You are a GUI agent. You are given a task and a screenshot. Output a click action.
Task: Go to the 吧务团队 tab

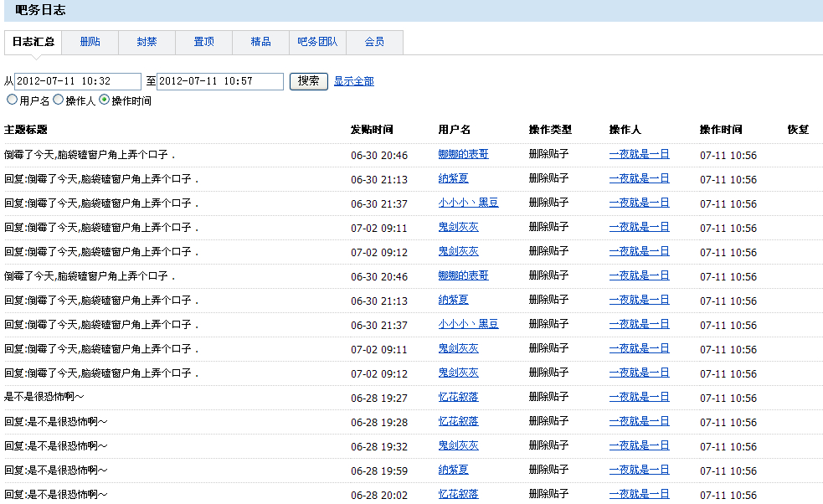(317, 42)
